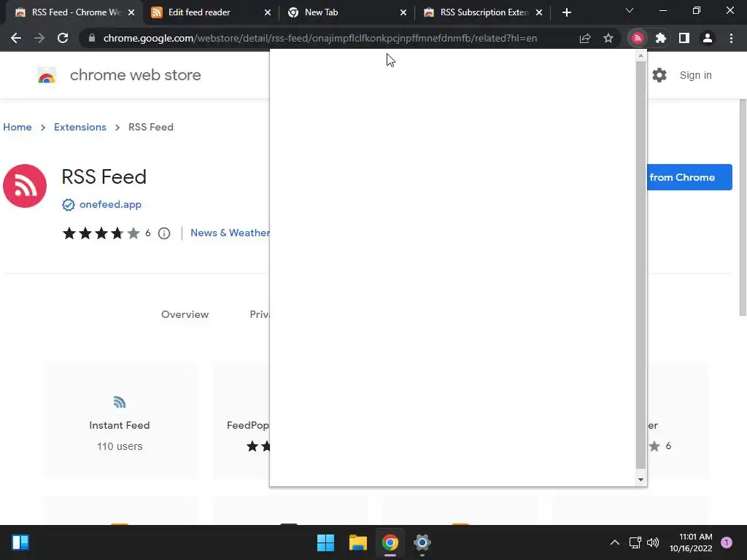Screen dimensions: 747x560
Task: Open the Settings gear taskbar icon
Action: point(422,542)
